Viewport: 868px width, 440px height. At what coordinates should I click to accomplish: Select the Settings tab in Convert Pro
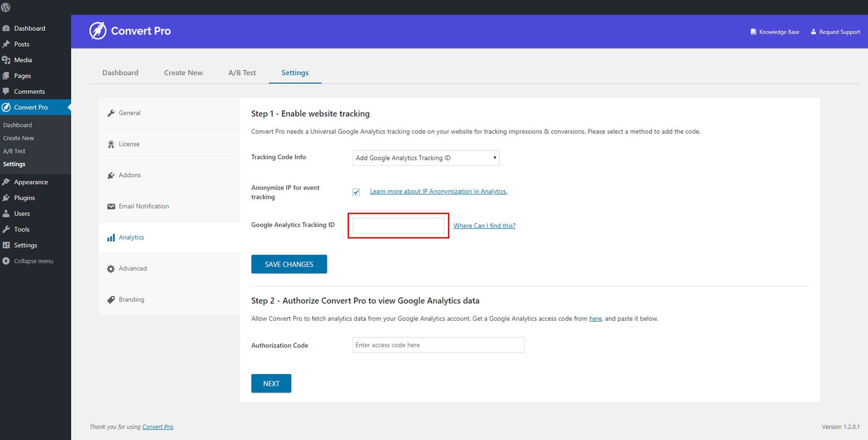coord(295,73)
